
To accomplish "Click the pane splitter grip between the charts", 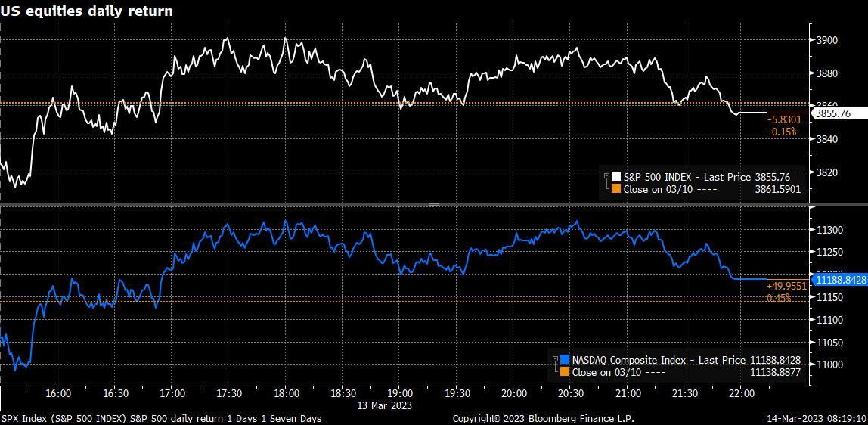I will pos(434,205).
